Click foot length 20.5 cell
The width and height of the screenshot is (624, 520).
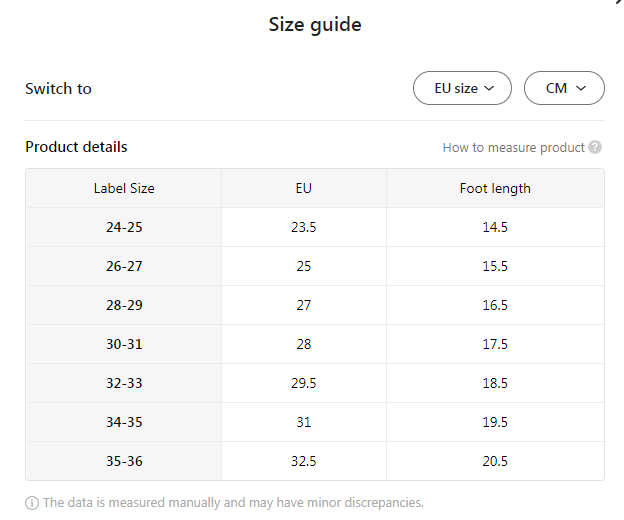tap(495, 461)
